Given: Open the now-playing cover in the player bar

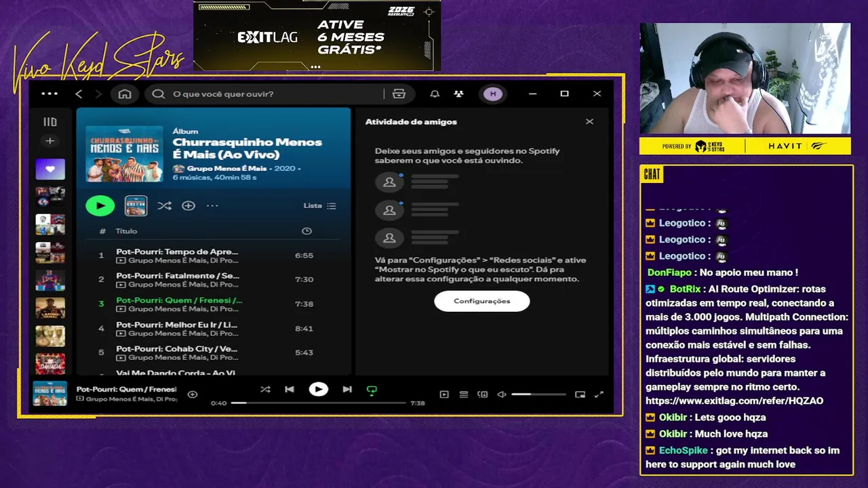Looking at the screenshot, I should click(50, 394).
